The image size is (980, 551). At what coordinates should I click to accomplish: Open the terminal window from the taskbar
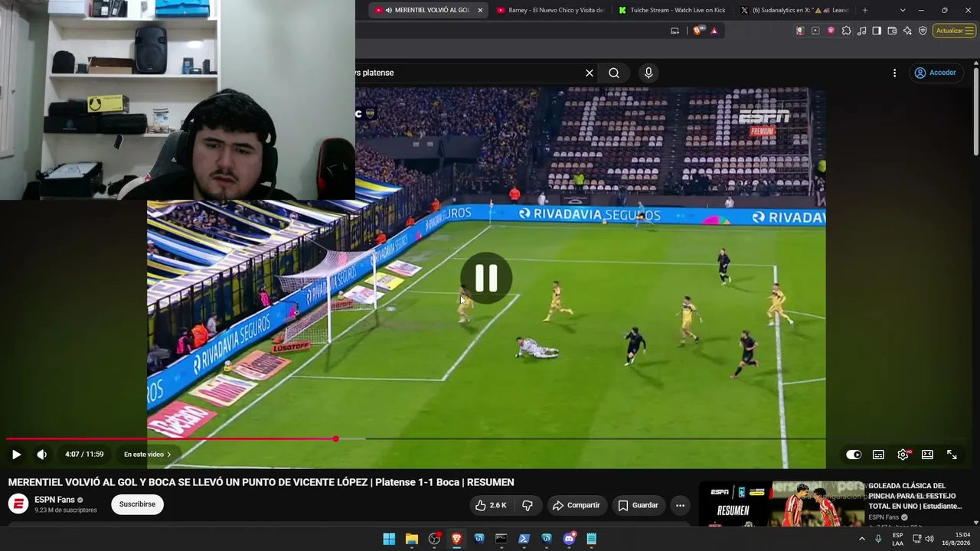pos(501,539)
